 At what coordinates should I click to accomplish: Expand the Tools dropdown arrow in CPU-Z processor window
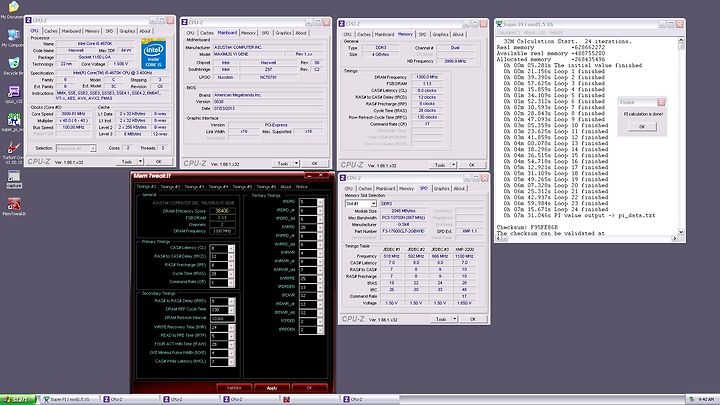[x=141, y=162]
